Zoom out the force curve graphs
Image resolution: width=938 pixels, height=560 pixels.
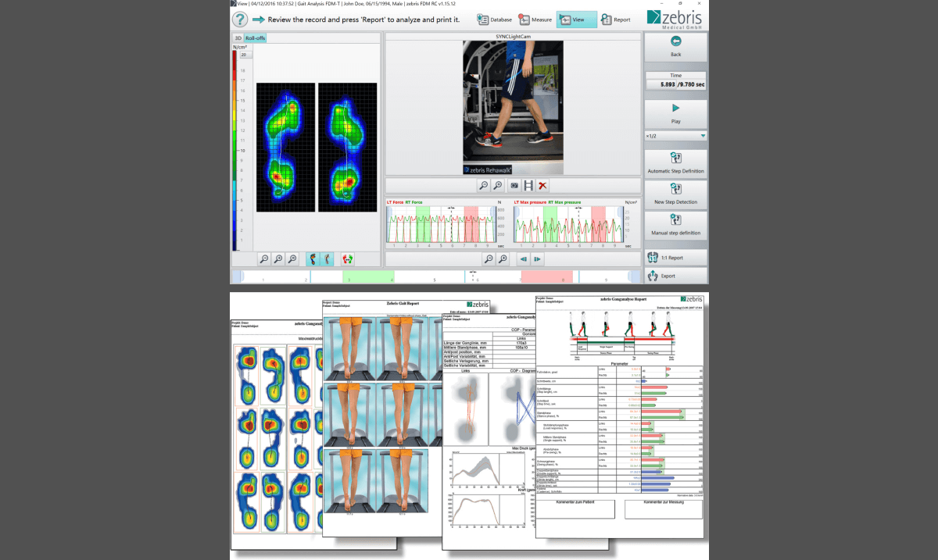pyautogui.click(x=489, y=259)
